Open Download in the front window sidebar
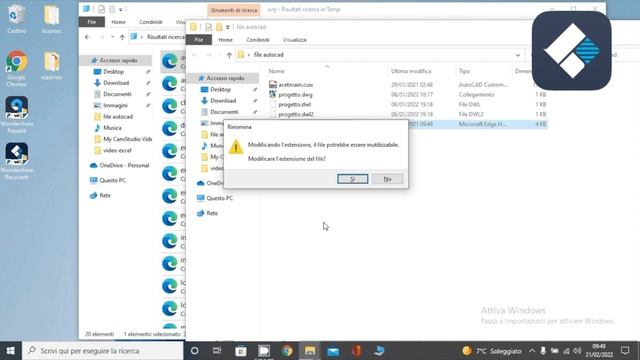The image size is (640, 360). pos(223,100)
